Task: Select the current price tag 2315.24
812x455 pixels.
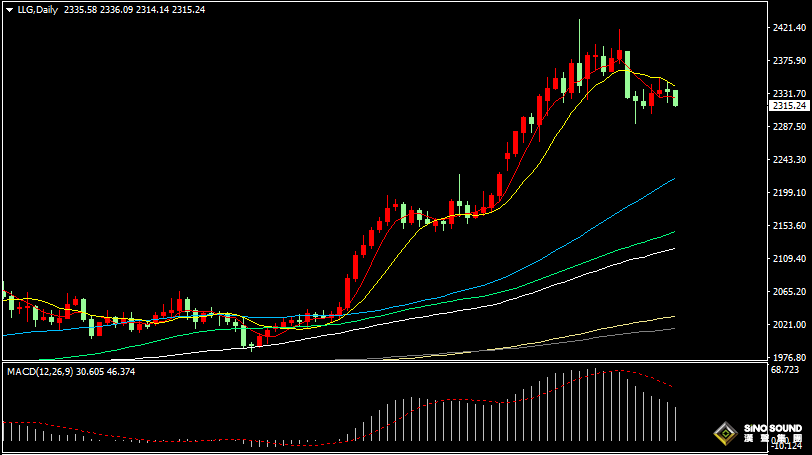Action: [x=789, y=105]
